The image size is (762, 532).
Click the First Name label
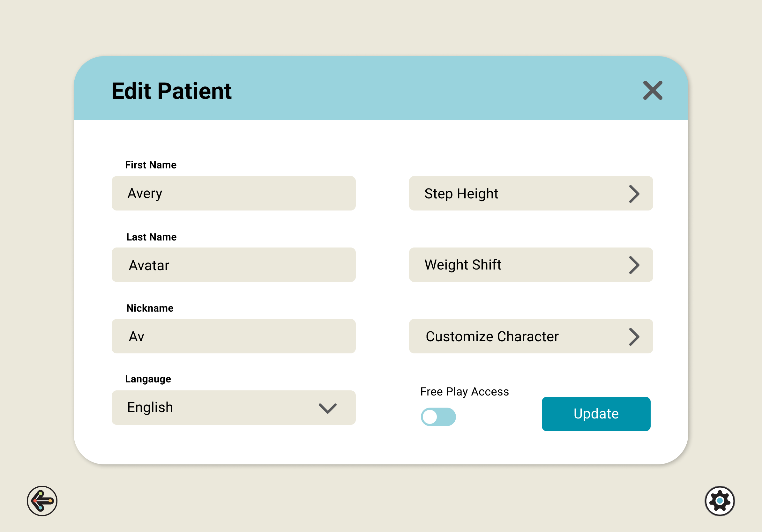coord(151,165)
